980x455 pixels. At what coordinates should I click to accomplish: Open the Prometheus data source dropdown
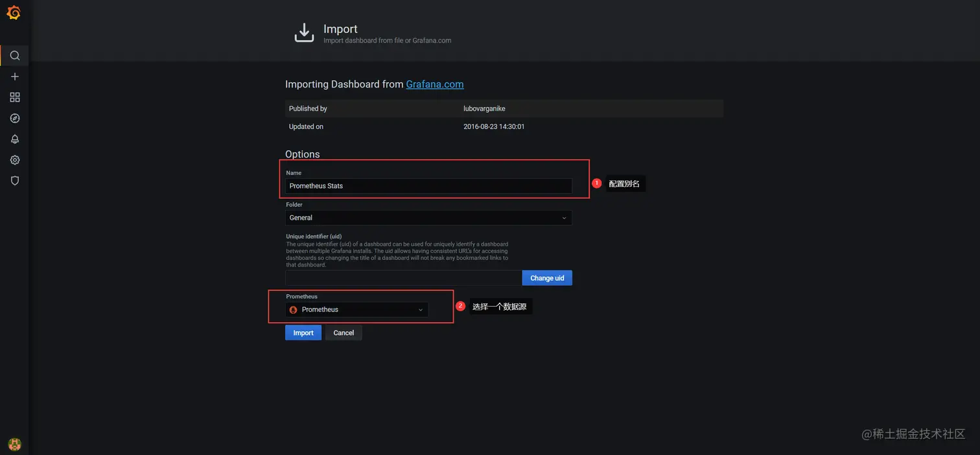[356, 310]
